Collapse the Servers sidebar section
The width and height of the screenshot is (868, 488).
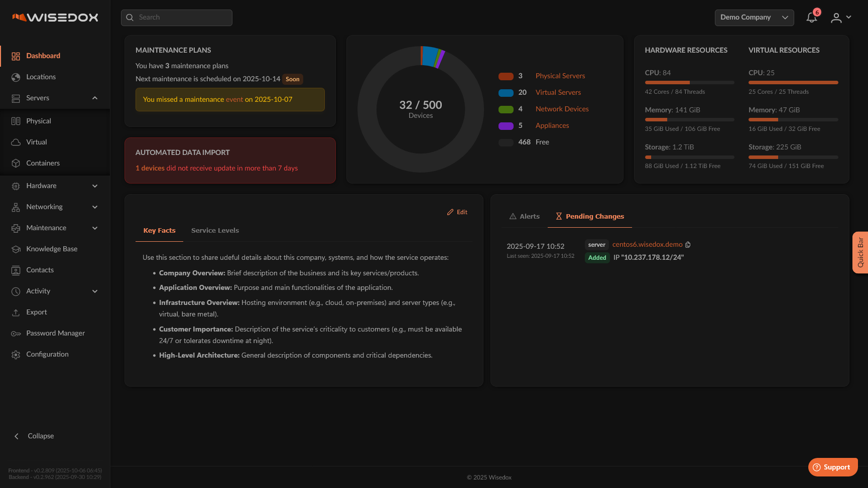click(95, 98)
